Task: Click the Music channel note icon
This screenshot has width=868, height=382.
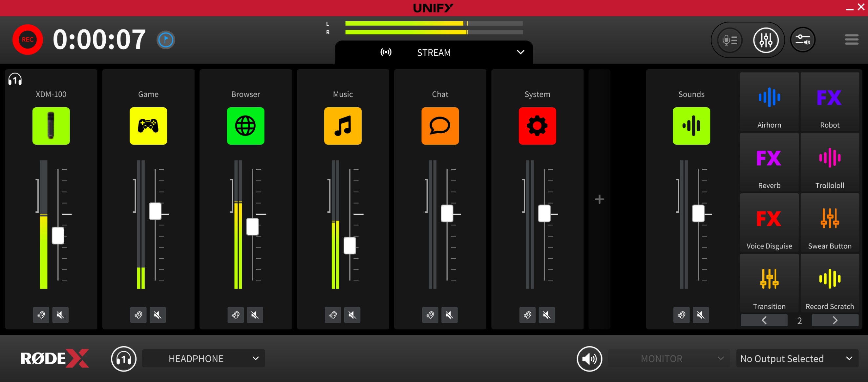Action: coord(343,126)
